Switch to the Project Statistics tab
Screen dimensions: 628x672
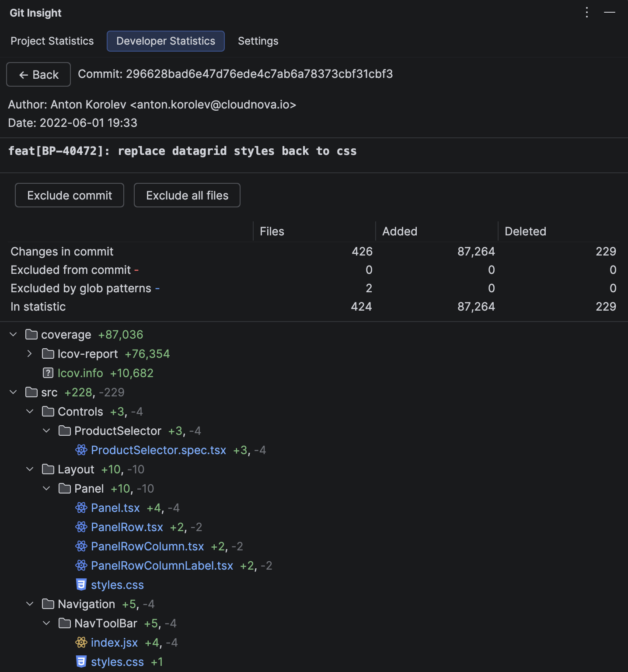tap(52, 41)
